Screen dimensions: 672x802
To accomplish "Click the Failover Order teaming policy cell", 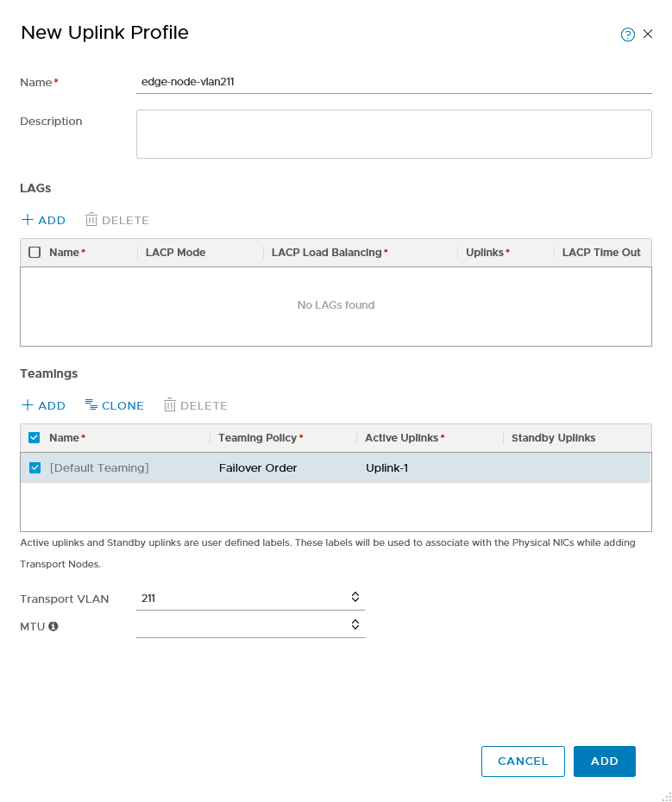I will 258,468.
